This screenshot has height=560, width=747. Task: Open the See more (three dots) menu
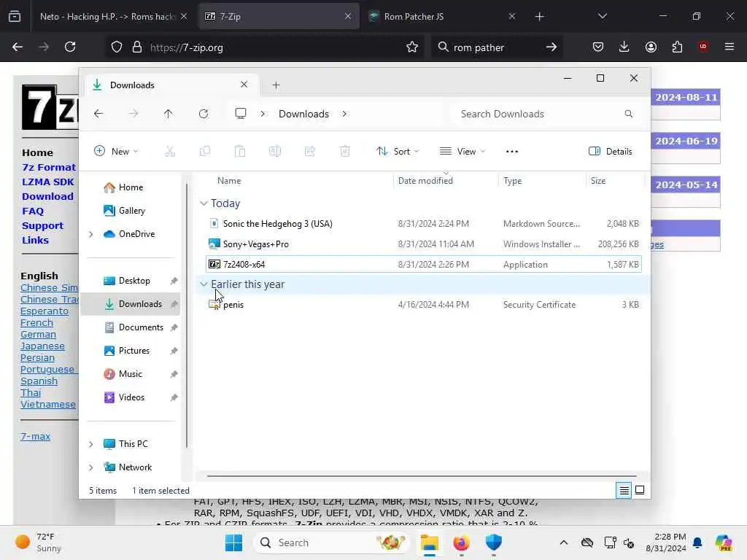[511, 152]
